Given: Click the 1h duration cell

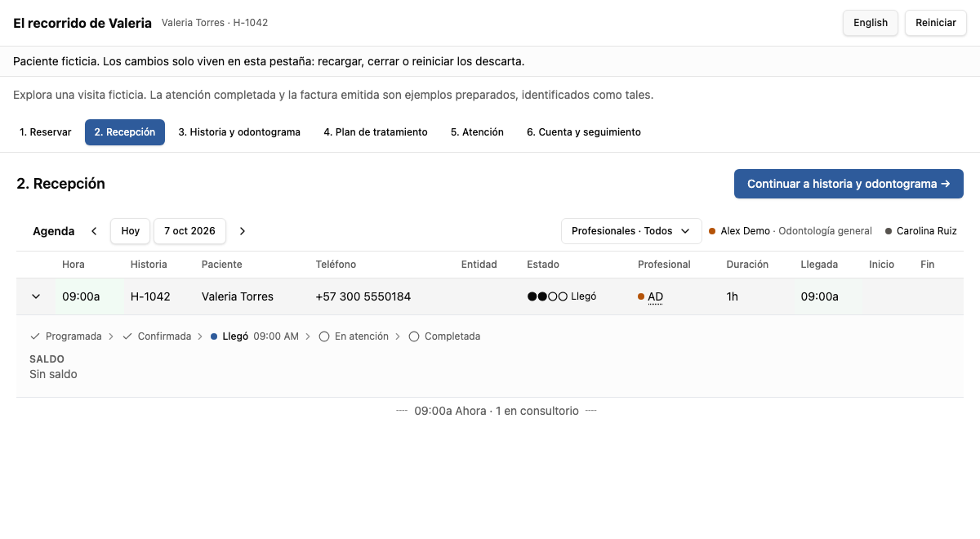Looking at the screenshot, I should coord(733,296).
